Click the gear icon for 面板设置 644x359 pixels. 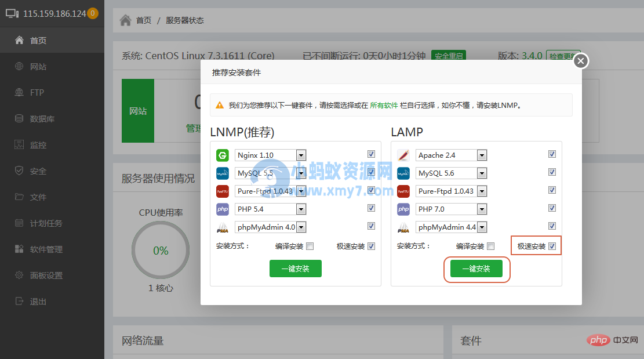click(19, 275)
